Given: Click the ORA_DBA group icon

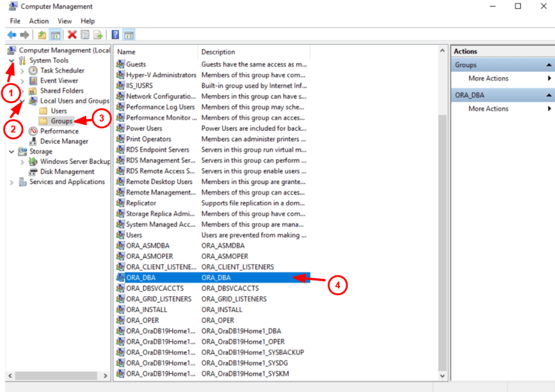Looking at the screenshot, I should pyautogui.click(x=120, y=277).
